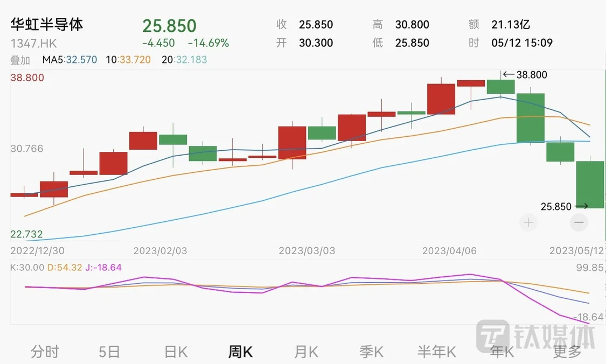This screenshot has width=606, height=364.
Task: Tap the 叠加 overlay option
Action: coord(20,60)
